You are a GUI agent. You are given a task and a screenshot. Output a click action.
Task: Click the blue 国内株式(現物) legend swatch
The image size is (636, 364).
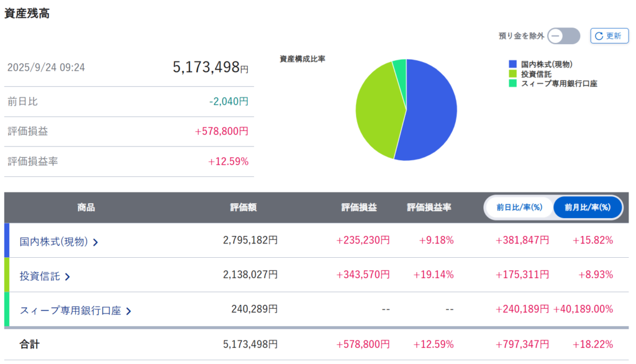point(512,64)
